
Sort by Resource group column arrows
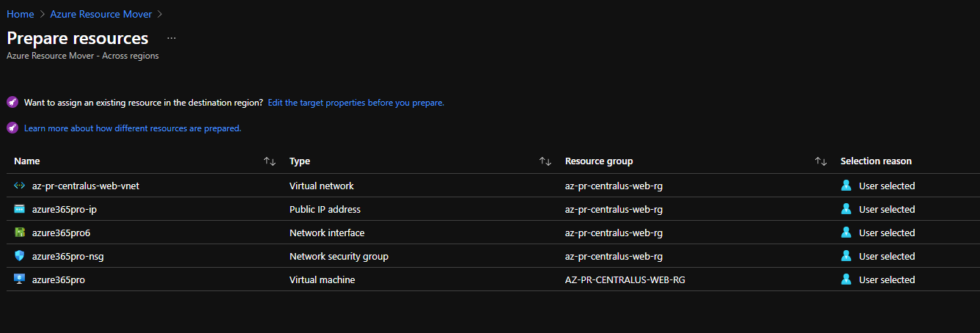pyautogui.click(x=821, y=161)
